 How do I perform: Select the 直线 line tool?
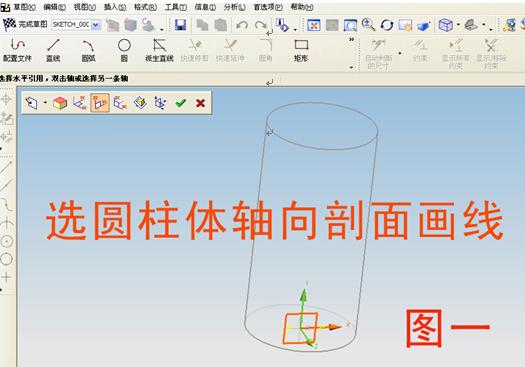(x=53, y=50)
